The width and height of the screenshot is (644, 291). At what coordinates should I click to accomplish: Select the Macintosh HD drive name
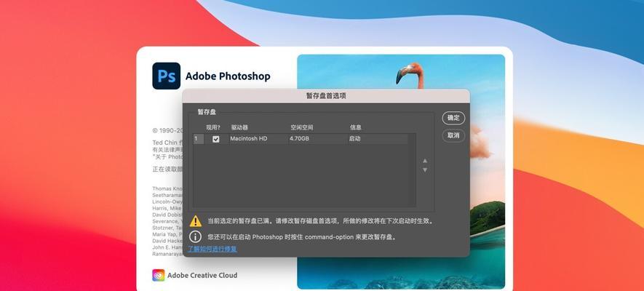[248, 139]
